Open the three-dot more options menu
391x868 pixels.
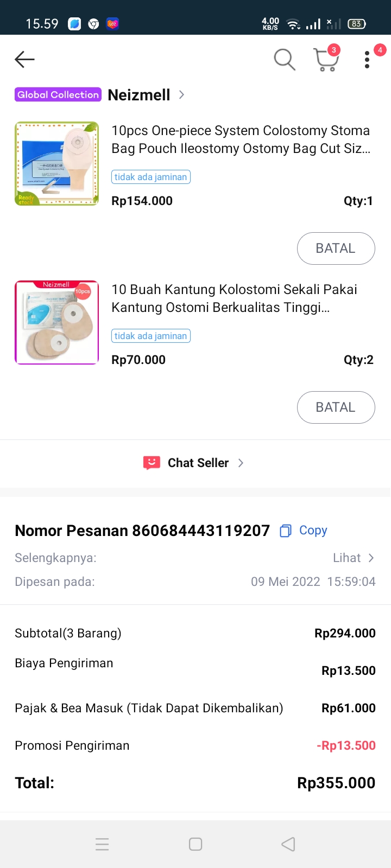367,60
